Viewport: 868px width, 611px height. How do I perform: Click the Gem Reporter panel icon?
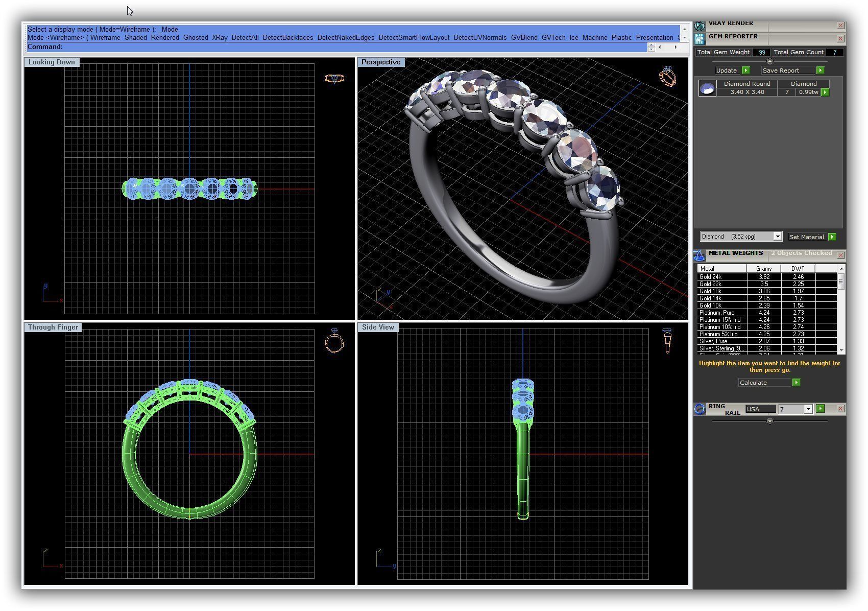coord(700,38)
